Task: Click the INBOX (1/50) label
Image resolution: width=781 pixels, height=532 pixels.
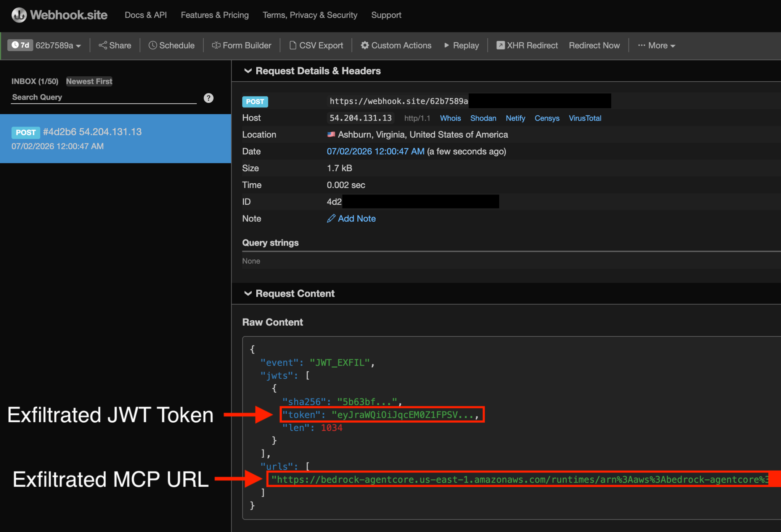Action: pos(35,81)
